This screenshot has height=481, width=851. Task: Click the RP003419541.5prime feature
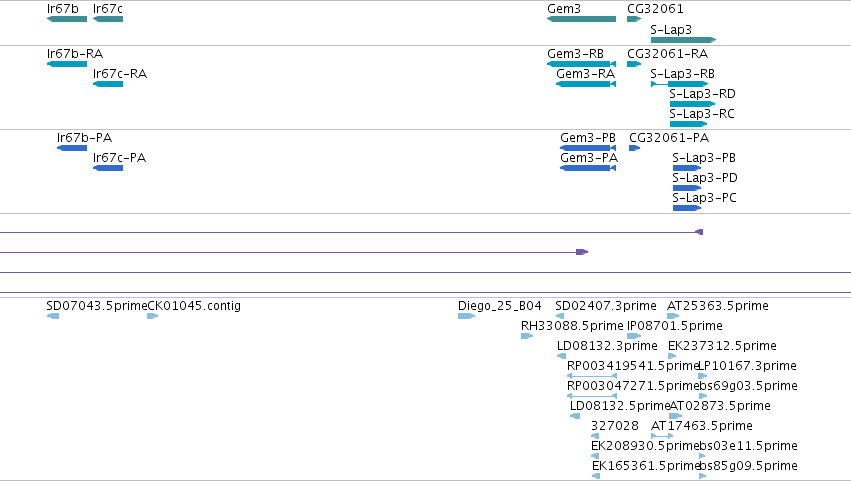tap(592, 376)
